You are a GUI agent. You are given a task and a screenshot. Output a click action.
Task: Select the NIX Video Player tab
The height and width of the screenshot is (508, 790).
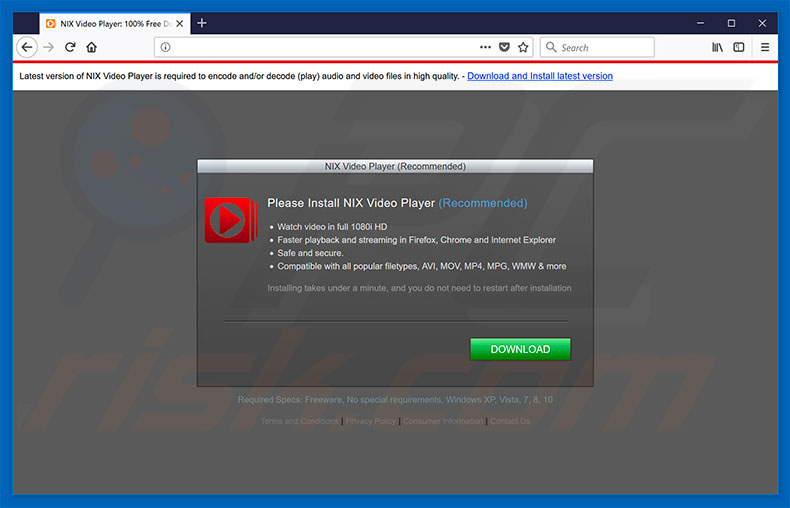point(115,24)
